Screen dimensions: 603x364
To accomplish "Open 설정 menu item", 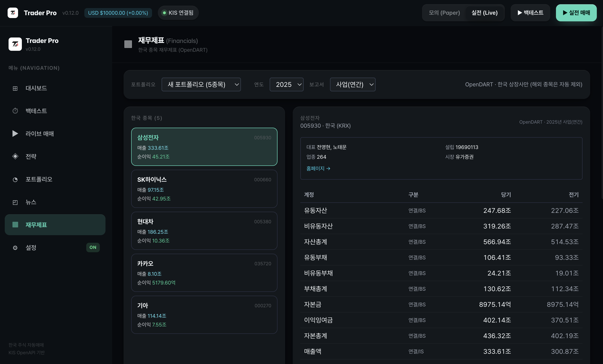I will click(x=55, y=247).
